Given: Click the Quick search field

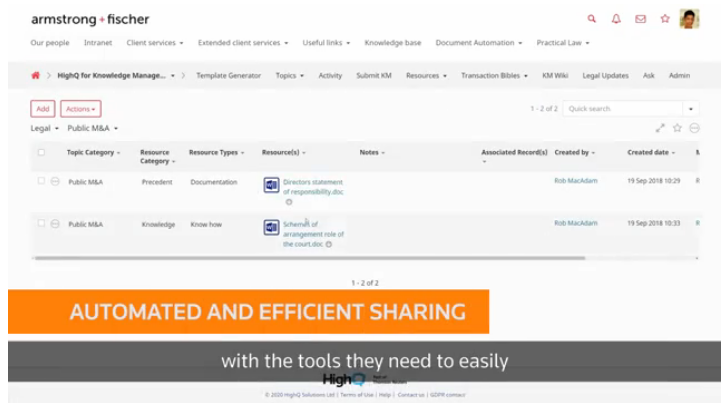Looking at the screenshot, I should [621, 108].
